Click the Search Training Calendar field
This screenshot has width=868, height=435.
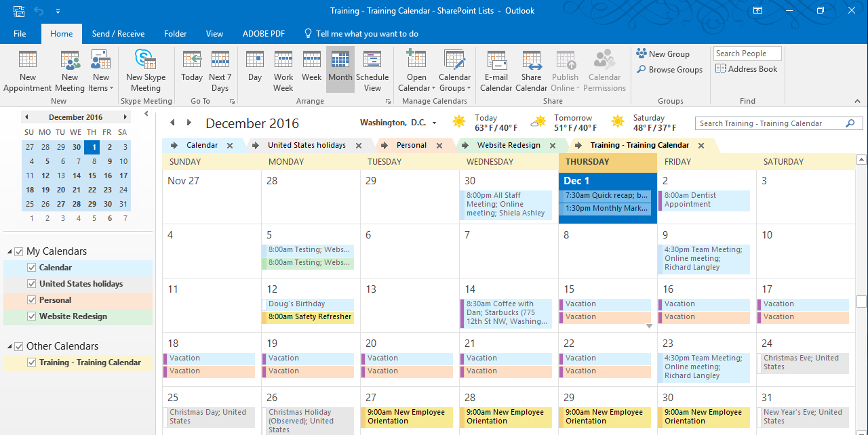[770, 123]
